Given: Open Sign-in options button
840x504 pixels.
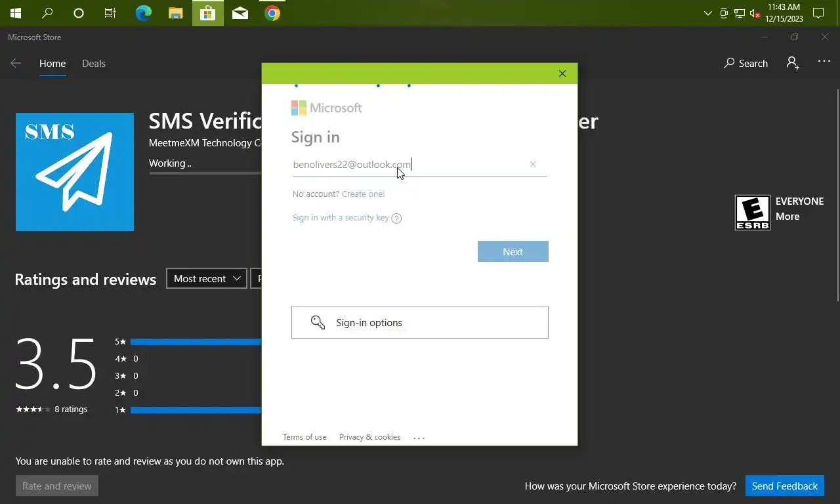Looking at the screenshot, I should 420,322.
